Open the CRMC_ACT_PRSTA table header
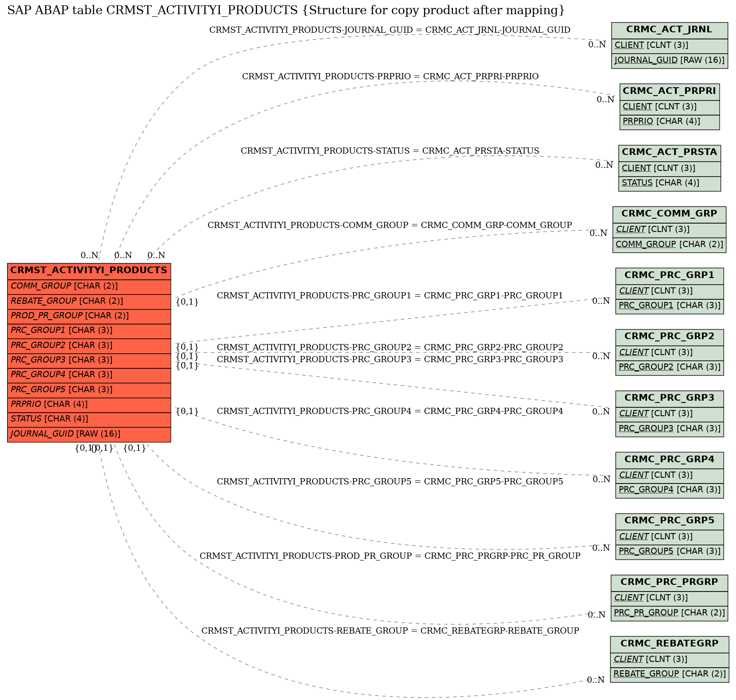The height and width of the screenshot is (700, 736). point(669,153)
